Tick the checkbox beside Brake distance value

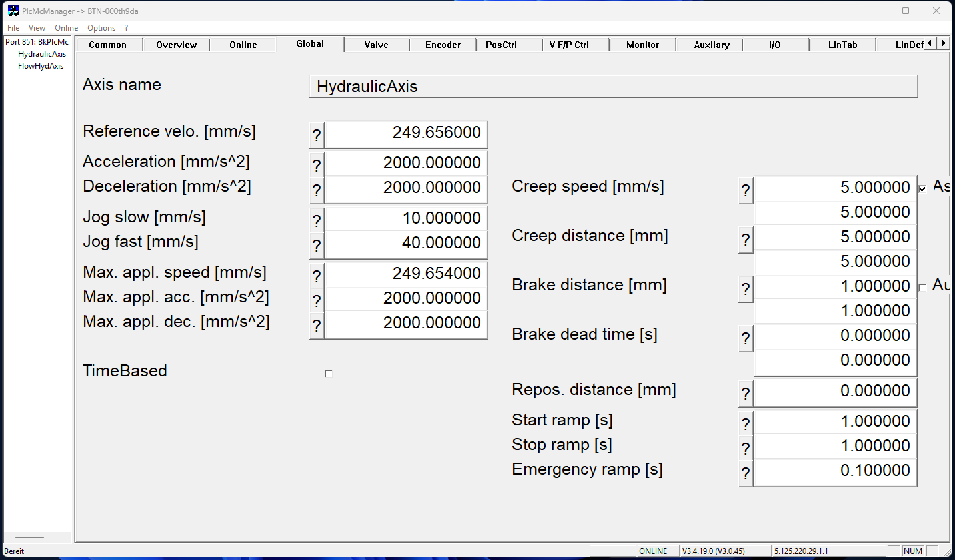[x=922, y=287]
